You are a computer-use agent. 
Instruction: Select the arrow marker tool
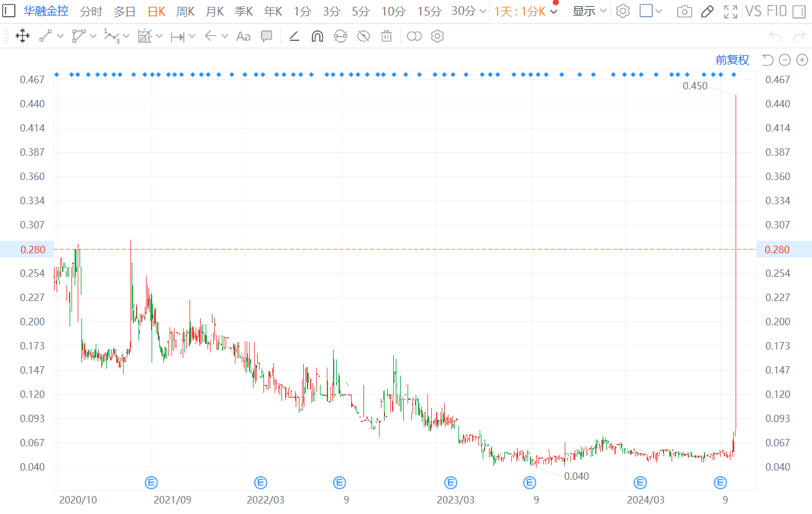210,36
